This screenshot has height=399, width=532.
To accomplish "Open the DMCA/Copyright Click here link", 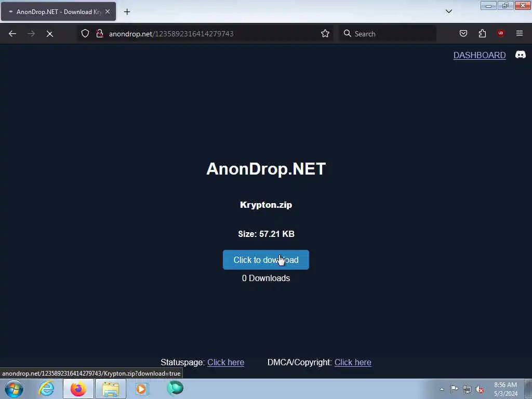I will (x=353, y=362).
